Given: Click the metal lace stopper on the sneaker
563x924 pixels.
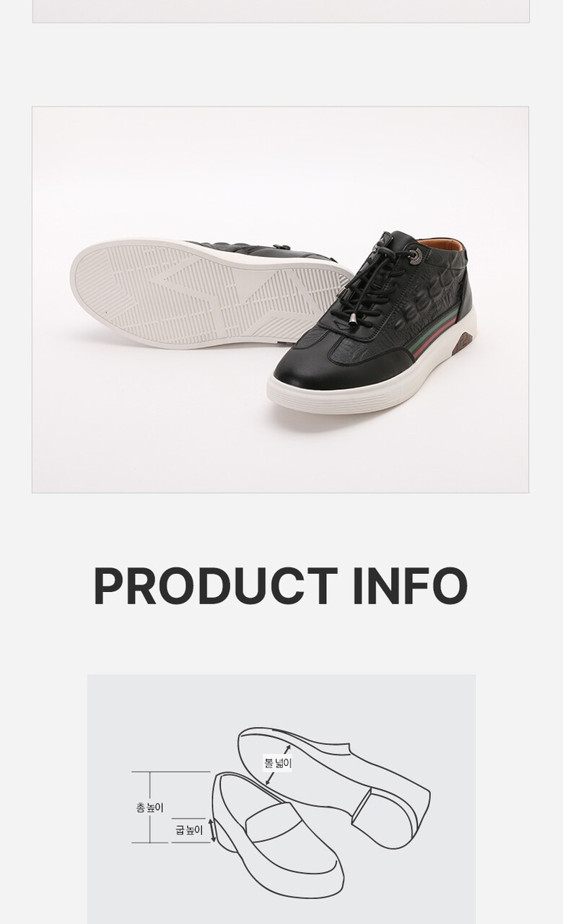Looking at the screenshot, I should click(x=416, y=256).
